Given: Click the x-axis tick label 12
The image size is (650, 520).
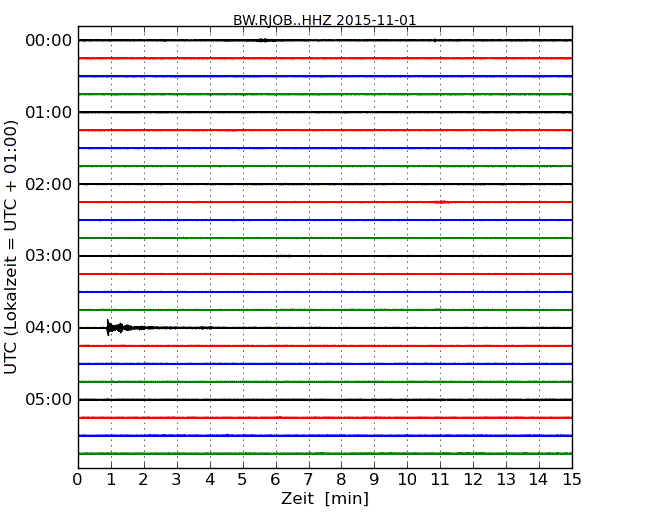Looking at the screenshot, I should click(473, 480).
